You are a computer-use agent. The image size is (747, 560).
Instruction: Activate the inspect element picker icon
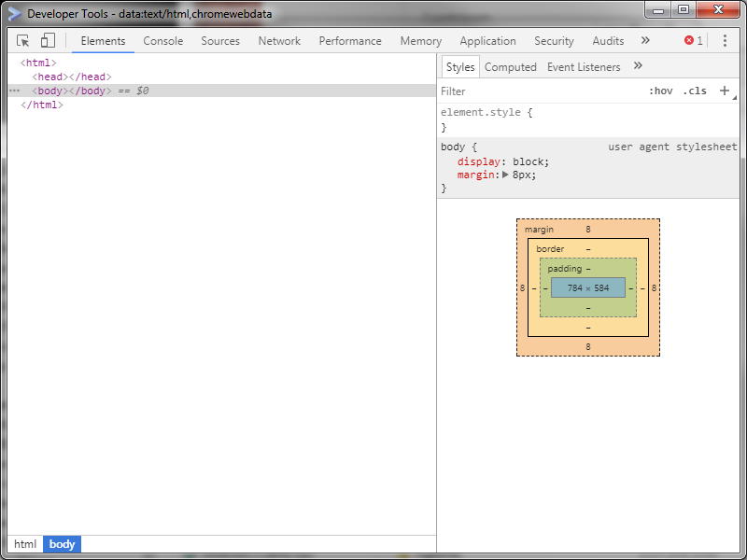point(22,41)
